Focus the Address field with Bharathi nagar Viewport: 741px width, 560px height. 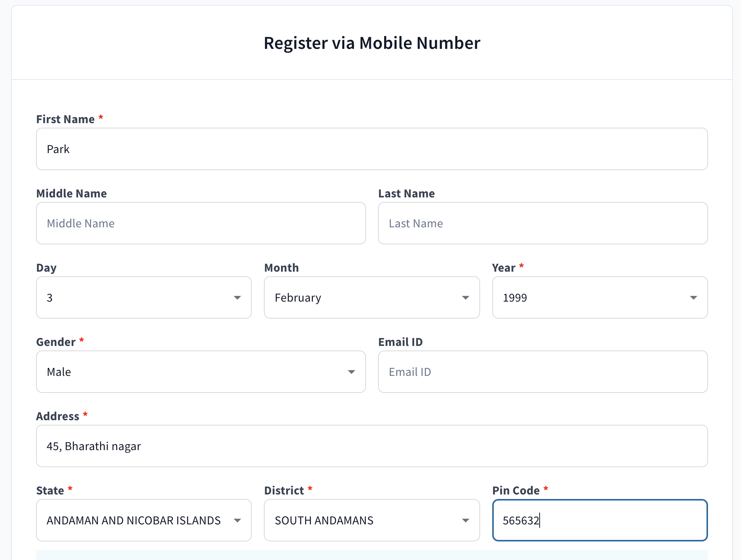372,446
